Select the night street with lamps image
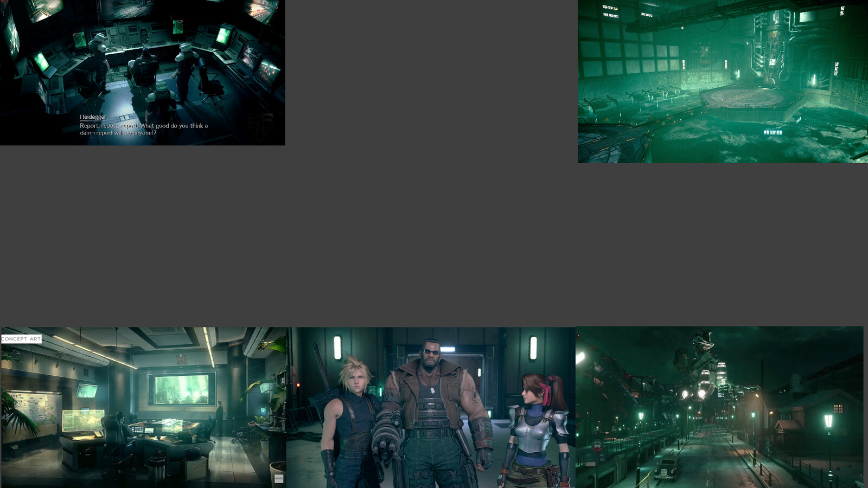868x488 pixels. (719, 407)
